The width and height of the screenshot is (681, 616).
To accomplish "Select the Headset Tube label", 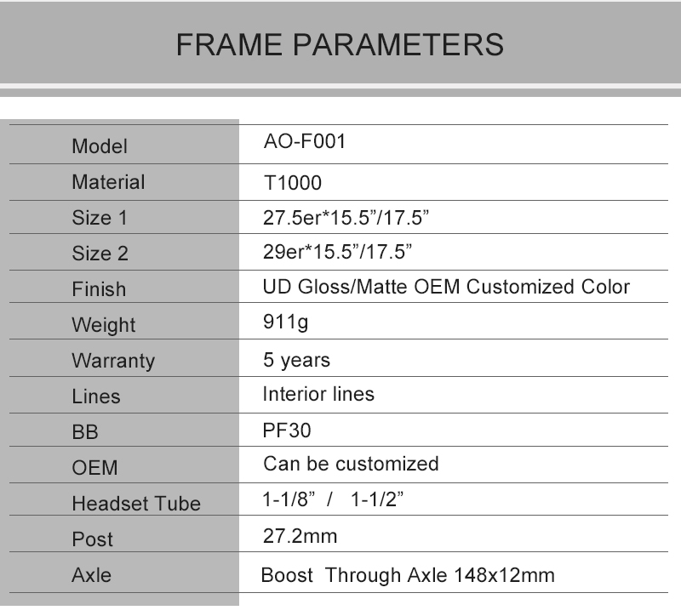I will click(136, 504).
